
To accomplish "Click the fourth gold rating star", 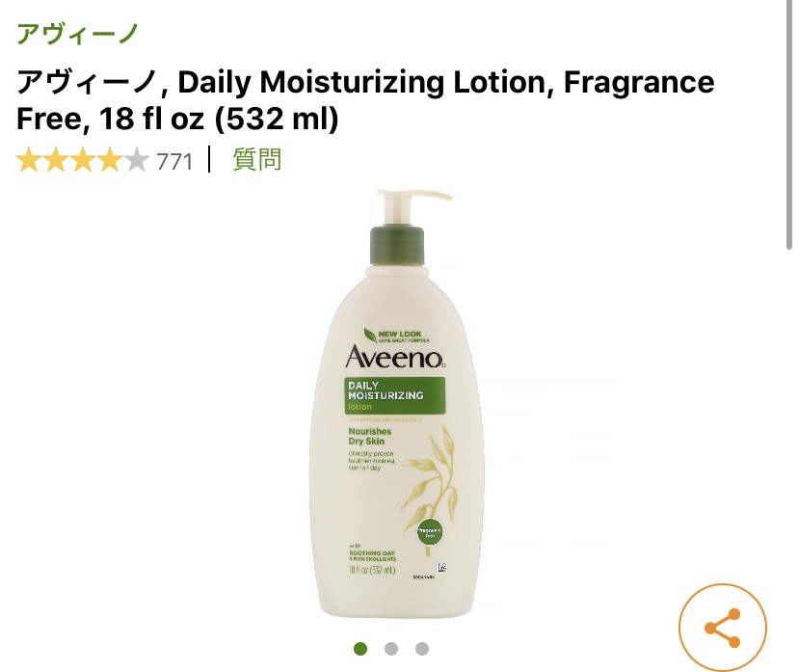I will [x=110, y=160].
